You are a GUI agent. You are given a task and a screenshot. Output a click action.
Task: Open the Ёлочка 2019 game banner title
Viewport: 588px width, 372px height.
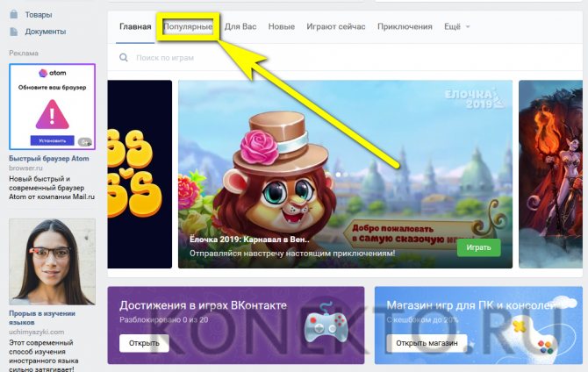tap(249, 240)
